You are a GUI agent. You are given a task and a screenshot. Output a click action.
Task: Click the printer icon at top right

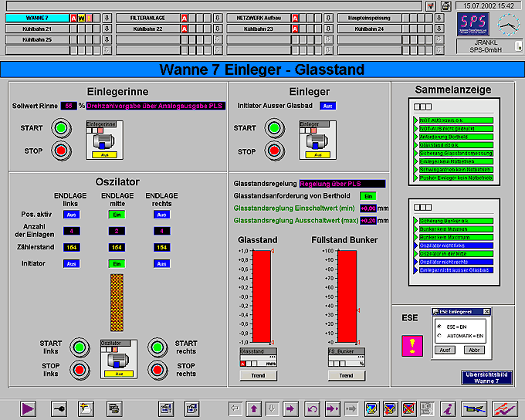pos(445,6)
